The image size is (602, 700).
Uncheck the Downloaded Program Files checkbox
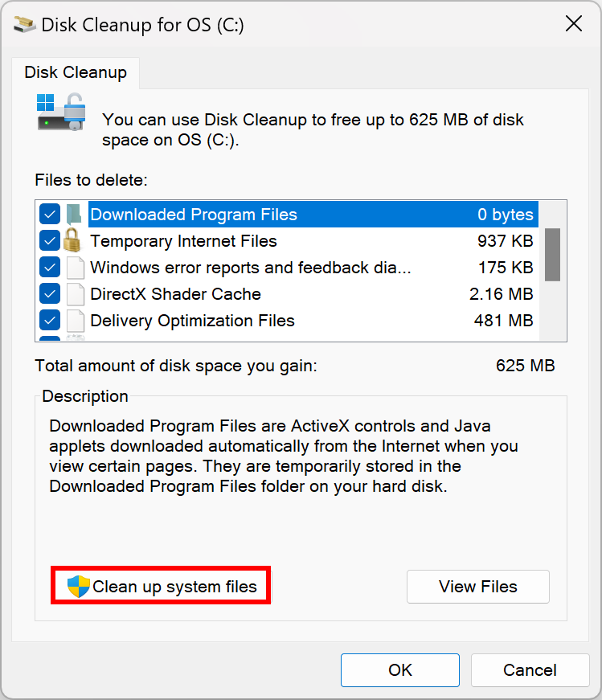coord(50,215)
